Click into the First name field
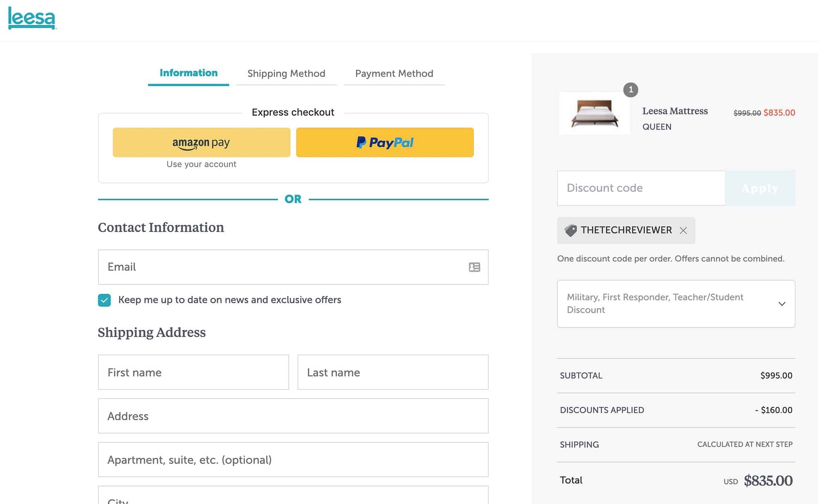Viewport: 818px width, 504px height. [193, 372]
